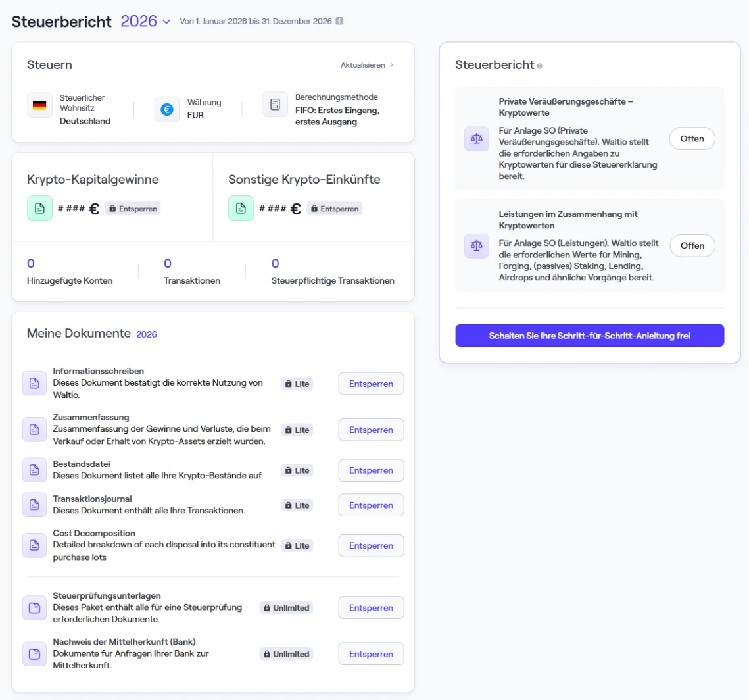Click the Transaktionen count of 0

(168, 263)
